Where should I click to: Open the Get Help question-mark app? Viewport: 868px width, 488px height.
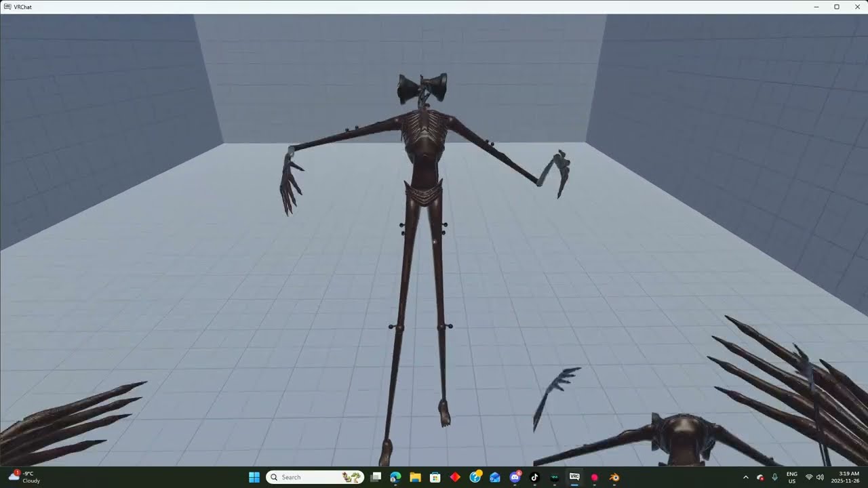click(x=475, y=477)
